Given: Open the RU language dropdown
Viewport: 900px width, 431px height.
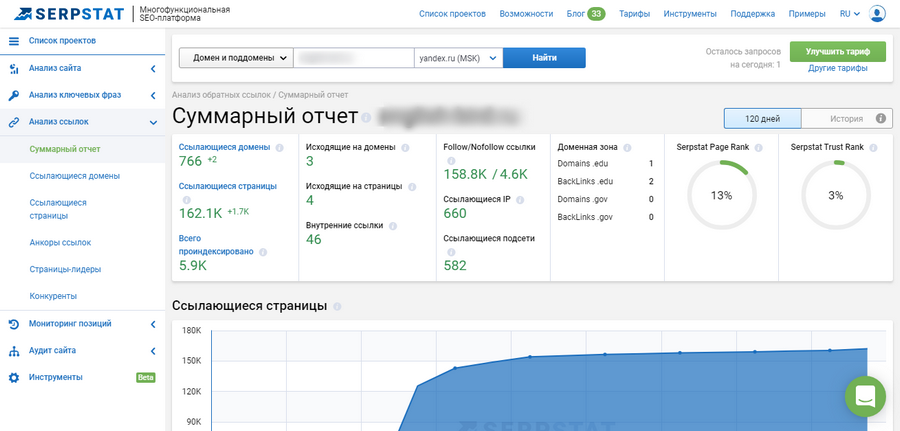Looking at the screenshot, I should (851, 14).
